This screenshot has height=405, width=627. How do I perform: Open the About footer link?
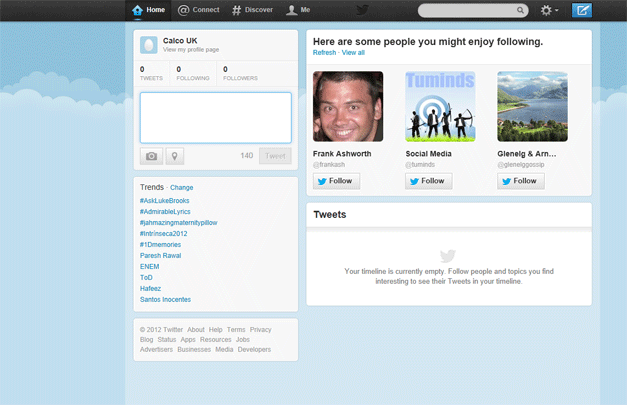point(196,330)
